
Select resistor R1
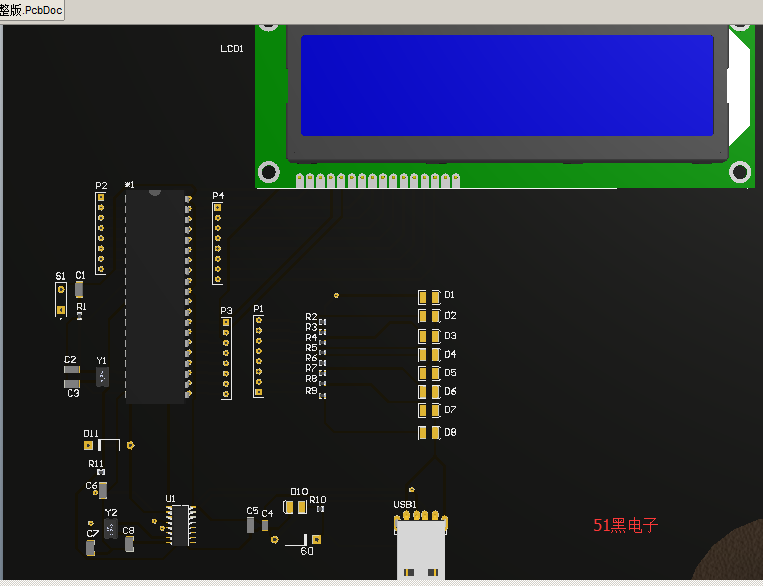(79, 315)
